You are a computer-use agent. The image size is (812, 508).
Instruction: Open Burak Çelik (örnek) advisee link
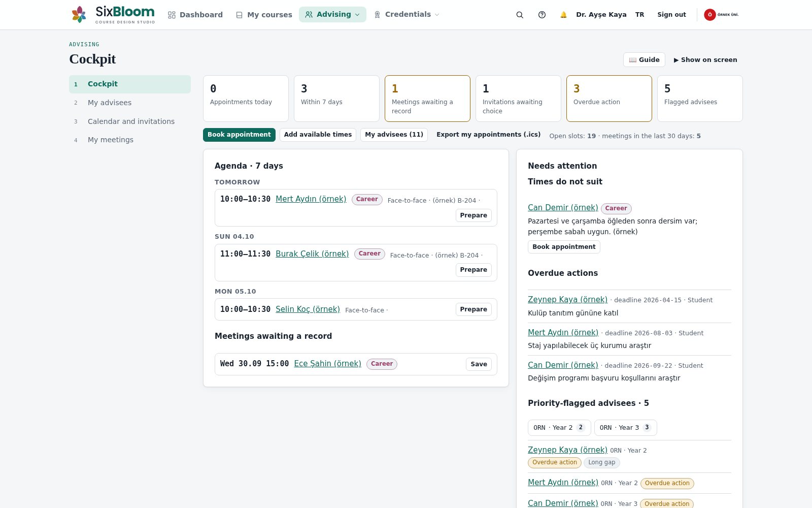312,254
